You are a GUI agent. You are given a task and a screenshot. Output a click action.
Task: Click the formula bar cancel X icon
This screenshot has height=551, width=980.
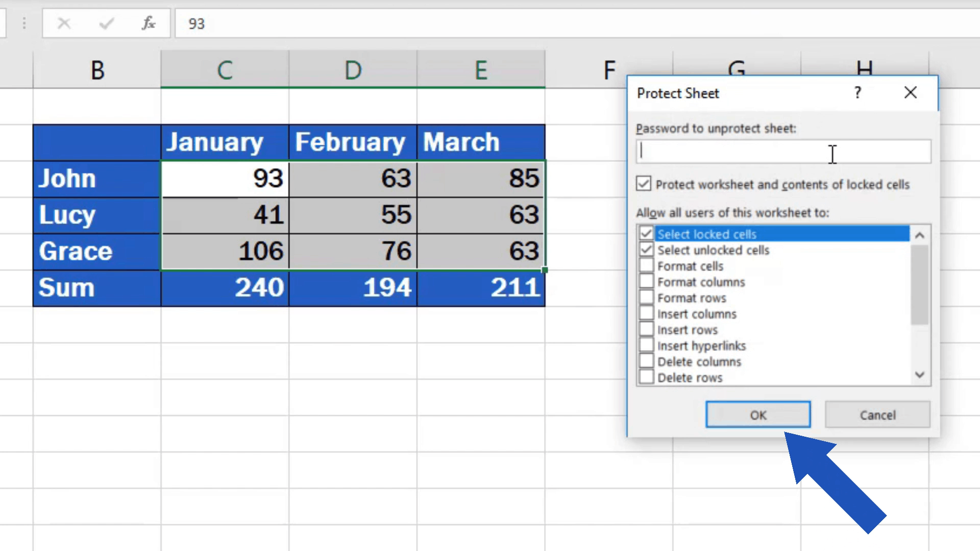tap(64, 23)
